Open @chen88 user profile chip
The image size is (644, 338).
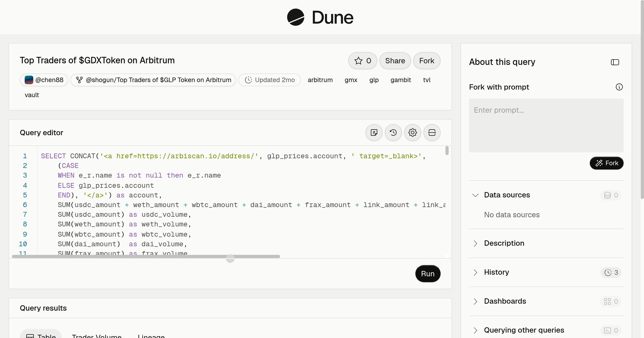click(x=44, y=80)
